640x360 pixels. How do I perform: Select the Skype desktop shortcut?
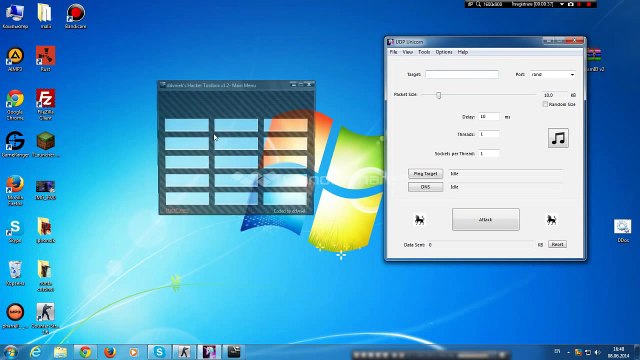pos(15,231)
